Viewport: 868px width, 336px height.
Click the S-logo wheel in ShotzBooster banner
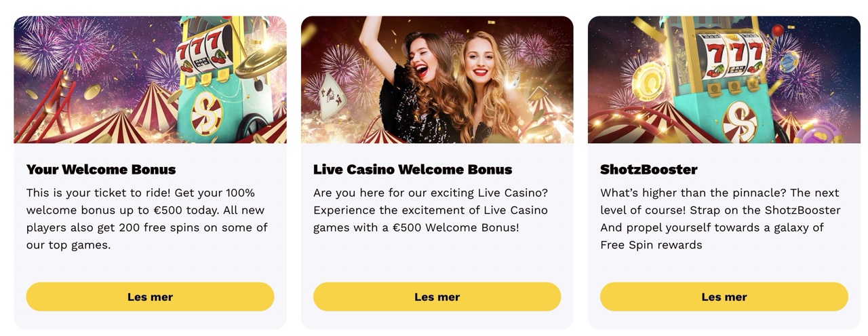point(741,122)
